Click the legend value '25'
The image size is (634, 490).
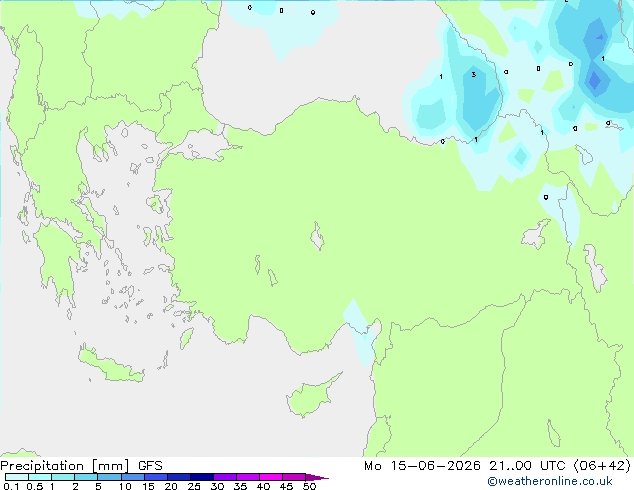(x=194, y=486)
